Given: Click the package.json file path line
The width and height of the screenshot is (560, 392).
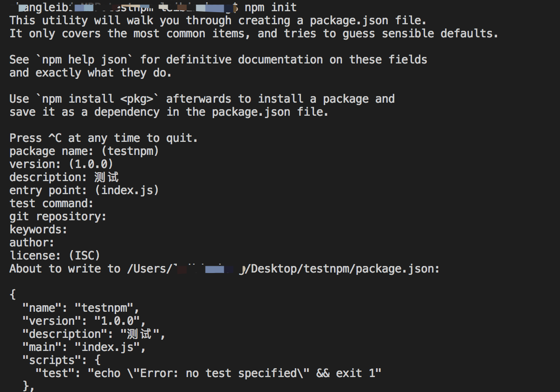Looking at the screenshot, I should click(x=224, y=269).
